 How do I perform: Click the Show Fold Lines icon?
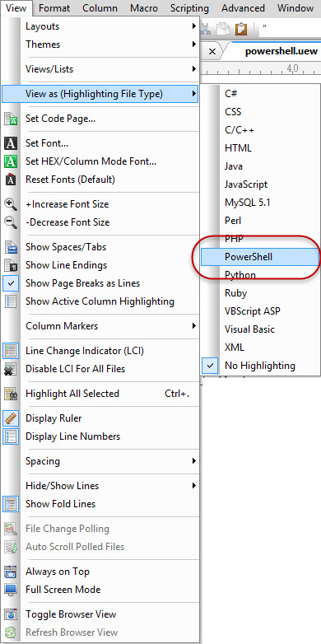[x=10, y=503]
